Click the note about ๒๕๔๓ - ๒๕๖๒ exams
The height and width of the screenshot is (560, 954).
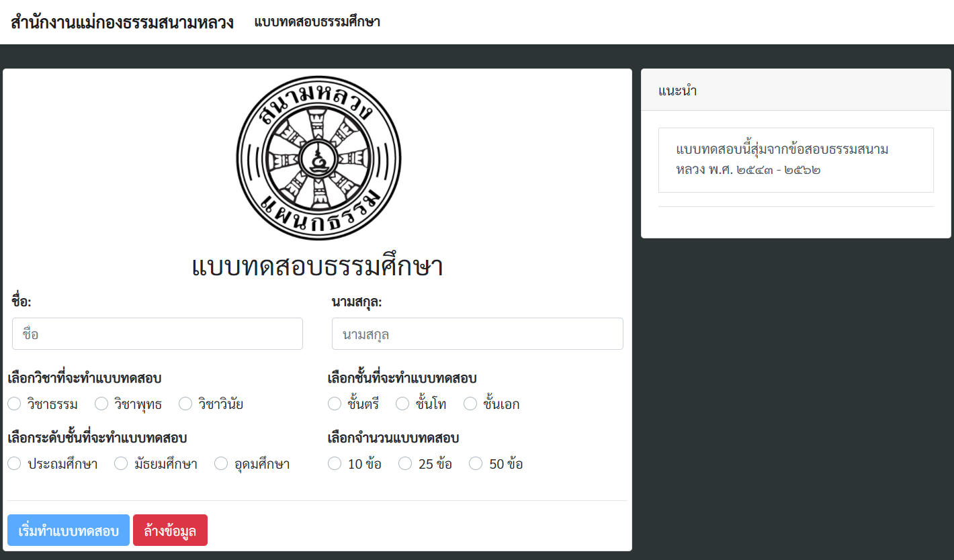796,160
